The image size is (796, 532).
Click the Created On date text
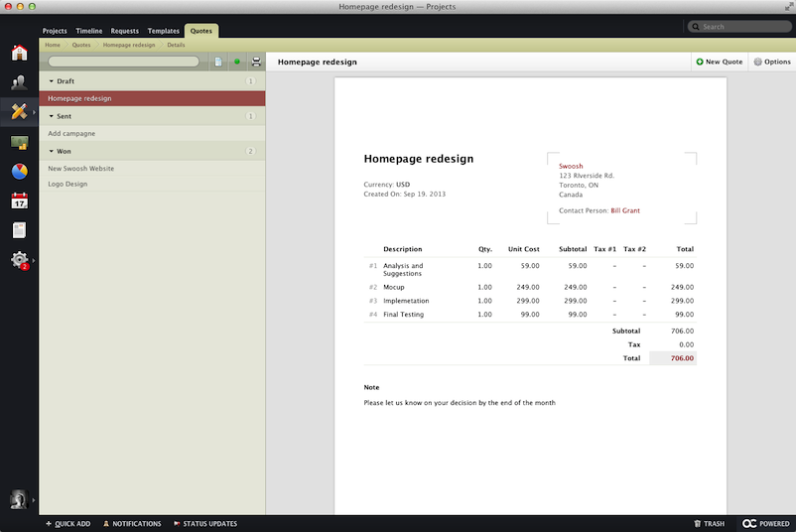[405, 194]
